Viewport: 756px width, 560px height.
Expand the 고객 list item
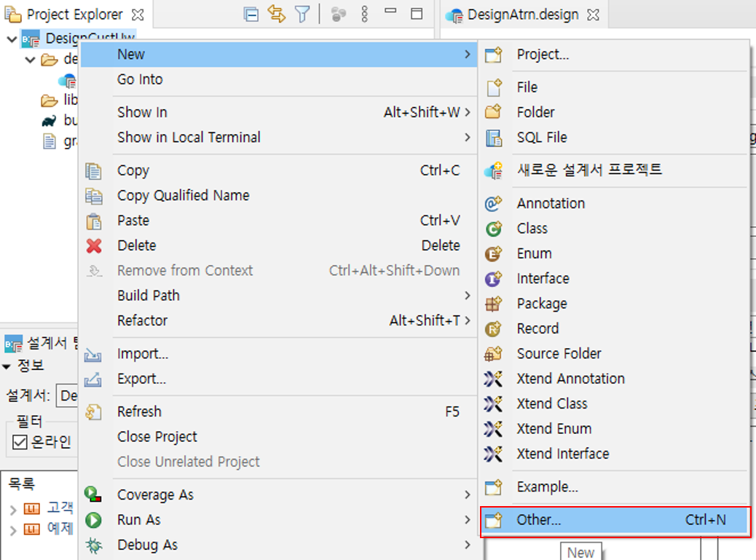pos(13,509)
